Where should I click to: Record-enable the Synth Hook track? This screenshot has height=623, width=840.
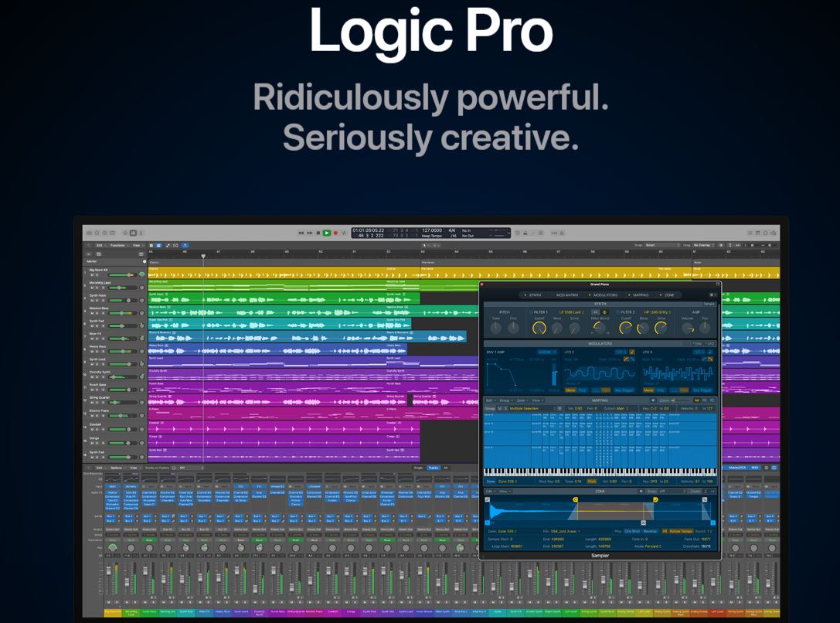103,301
